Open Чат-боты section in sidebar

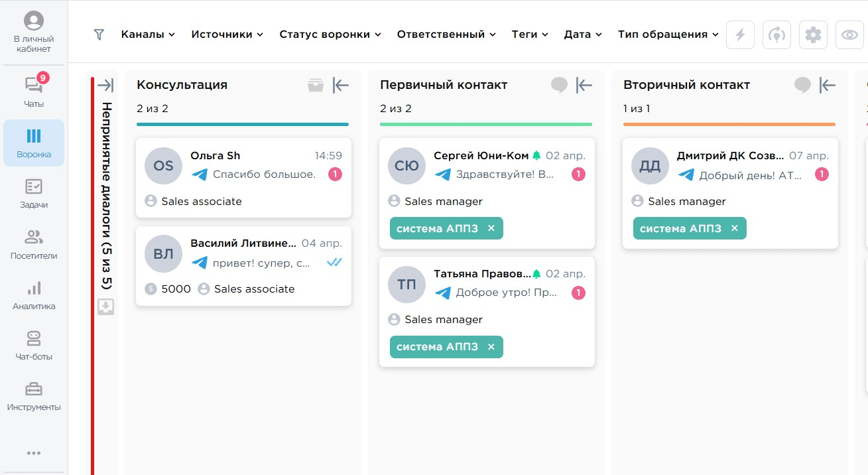click(x=34, y=345)
